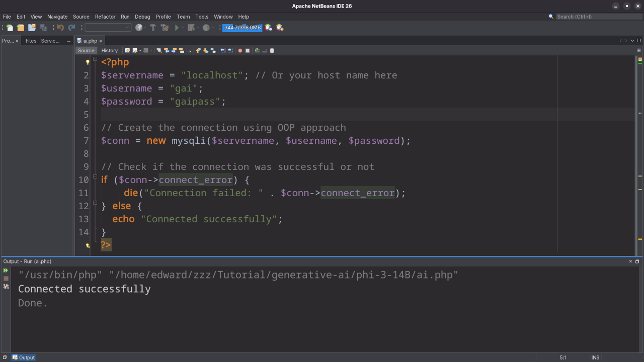This screenshot has height=362, width=644.
Task: Open the Debug menu
Action: pyautogui.click(x=142, y=17)
